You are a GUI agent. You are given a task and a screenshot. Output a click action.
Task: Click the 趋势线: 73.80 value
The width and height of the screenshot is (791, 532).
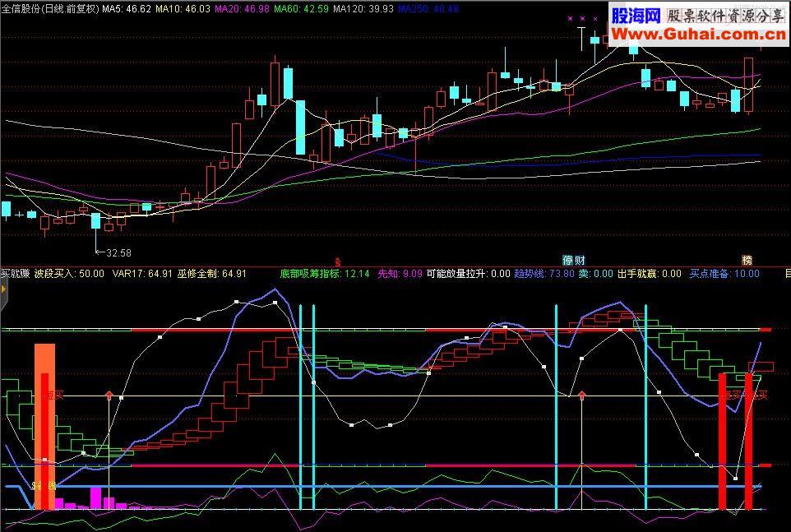click(544, 274)
